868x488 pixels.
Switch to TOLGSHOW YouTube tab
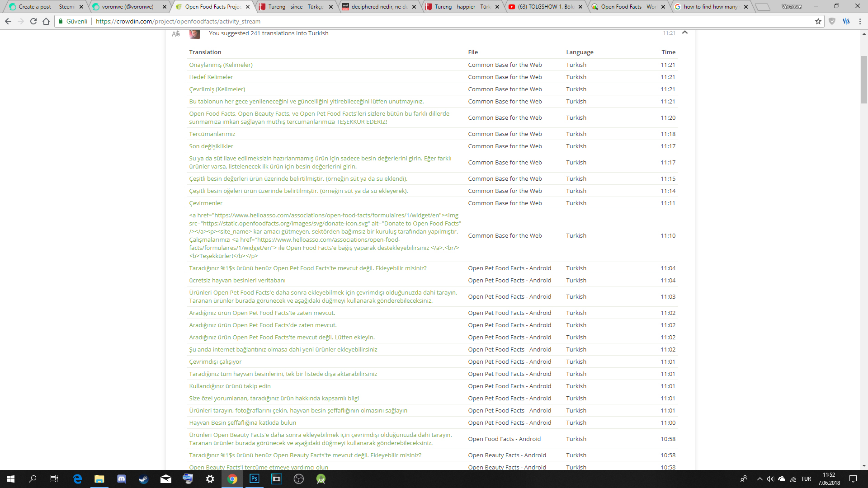pyautogui.click(x=546, y=7)
